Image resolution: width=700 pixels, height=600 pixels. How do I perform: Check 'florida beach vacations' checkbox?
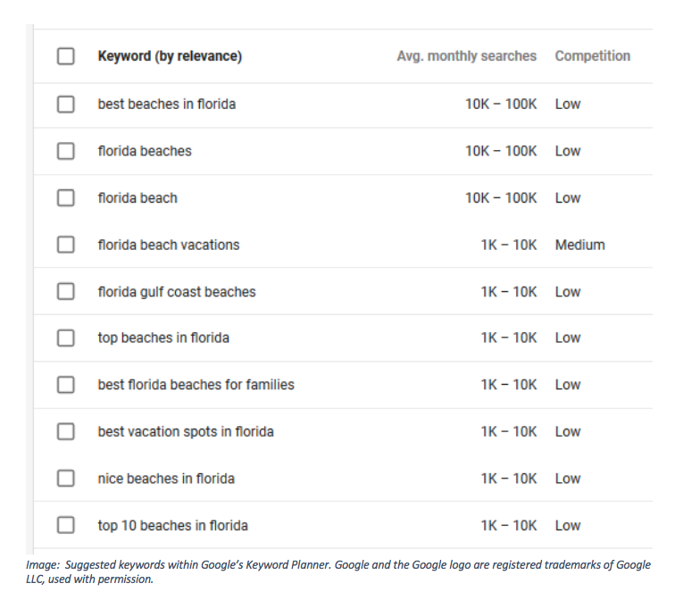click(65, 245)
